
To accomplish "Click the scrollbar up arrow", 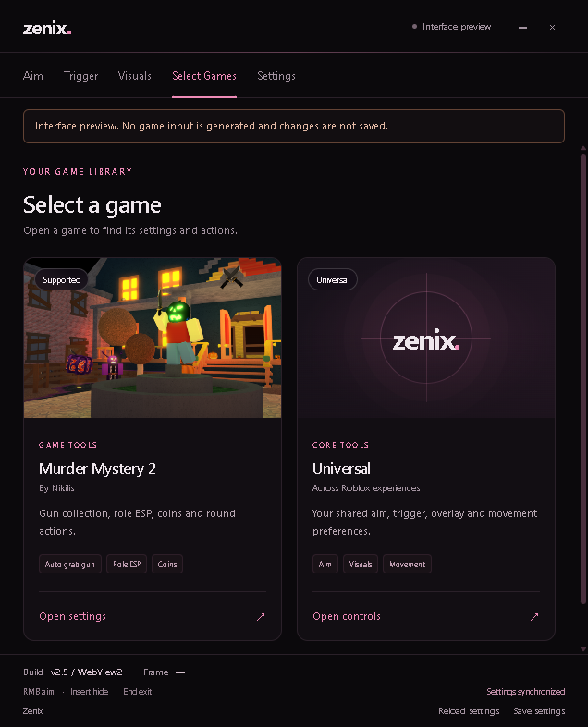I will click(583, 148).
